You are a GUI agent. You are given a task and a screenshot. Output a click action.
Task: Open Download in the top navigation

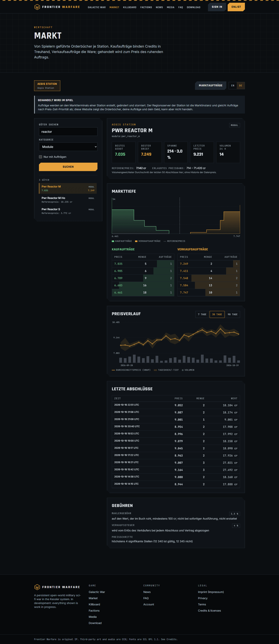[x=193, y=7]
